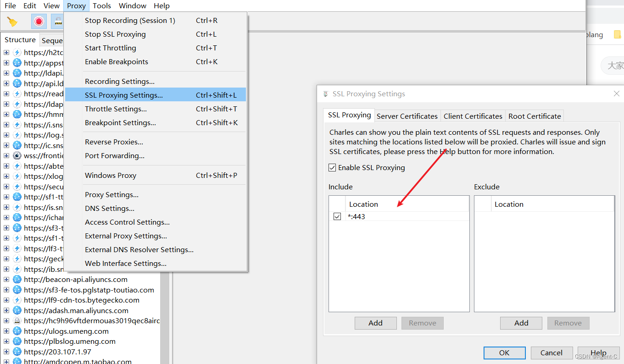
Task: Click lightning icon beside https://read host
Action: [x=17, y=94]
